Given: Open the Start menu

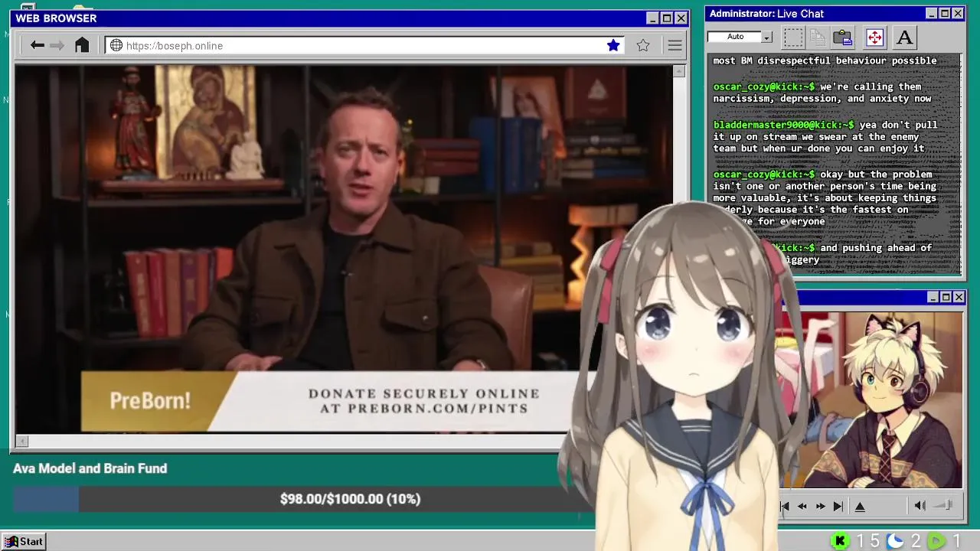Looking at the screenshot, I should [x=24, y=541].
